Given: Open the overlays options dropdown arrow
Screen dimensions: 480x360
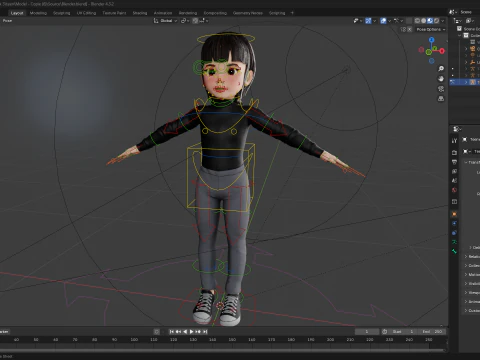Looking at the screenshot, I should click(389, 21).
